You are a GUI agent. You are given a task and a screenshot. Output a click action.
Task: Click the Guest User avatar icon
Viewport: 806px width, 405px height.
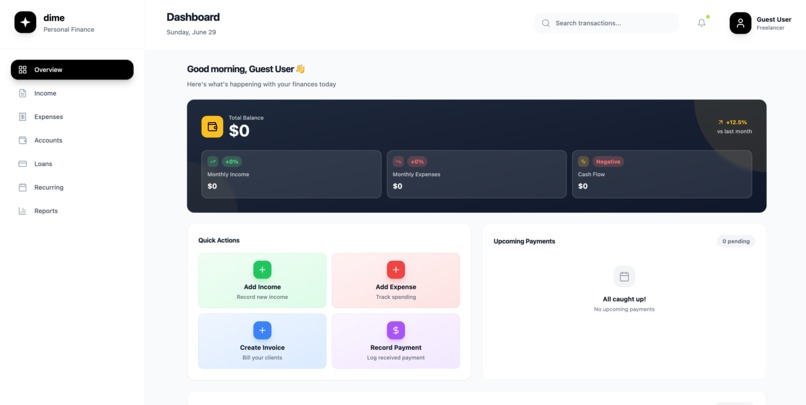pyautogui.click(x=740, y=23)
